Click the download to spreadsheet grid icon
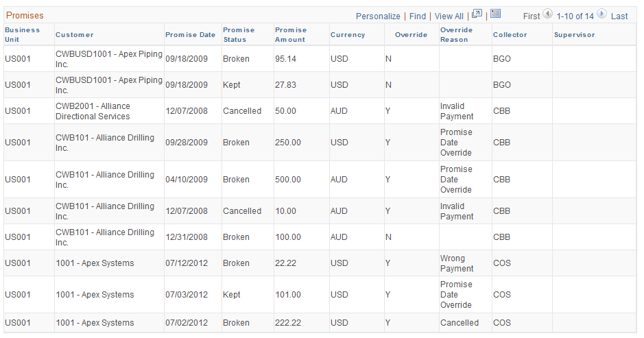644x338 pixels. [495, 14]
